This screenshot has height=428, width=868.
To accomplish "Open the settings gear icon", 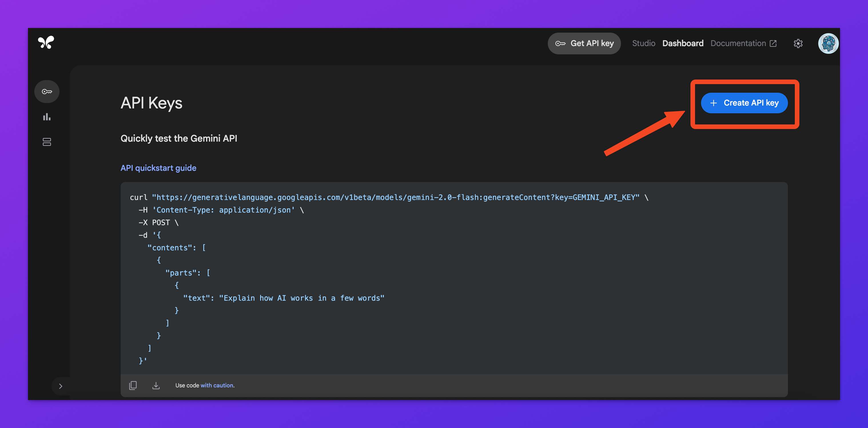I will click(798, 43).
